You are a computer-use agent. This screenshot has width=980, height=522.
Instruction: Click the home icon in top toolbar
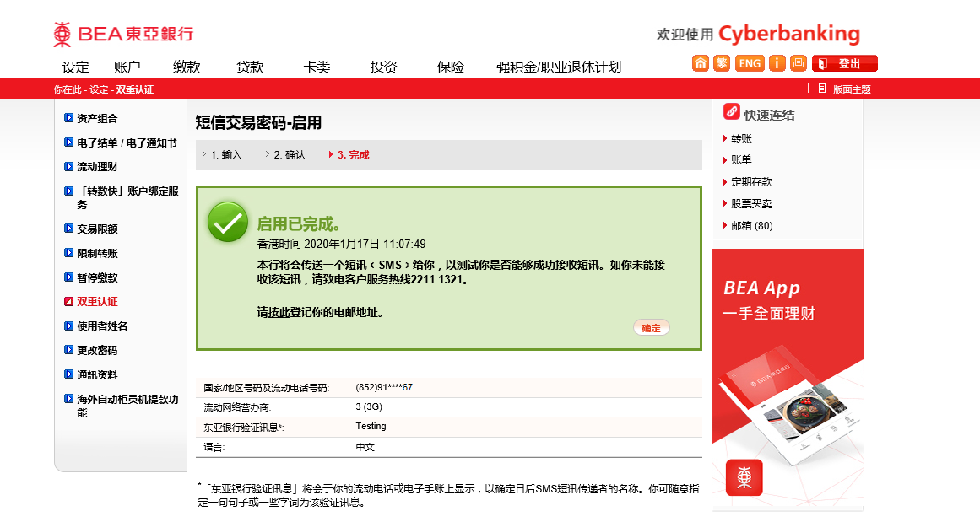click(700, 63)
